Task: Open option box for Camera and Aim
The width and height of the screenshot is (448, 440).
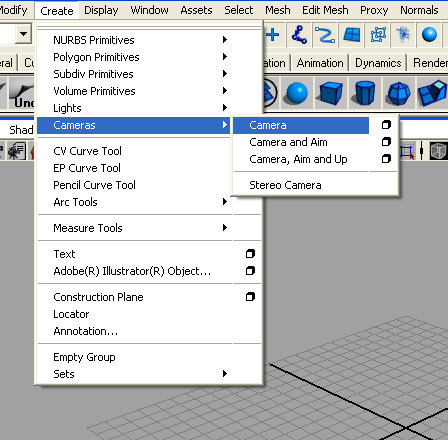Action: point(386,142)
